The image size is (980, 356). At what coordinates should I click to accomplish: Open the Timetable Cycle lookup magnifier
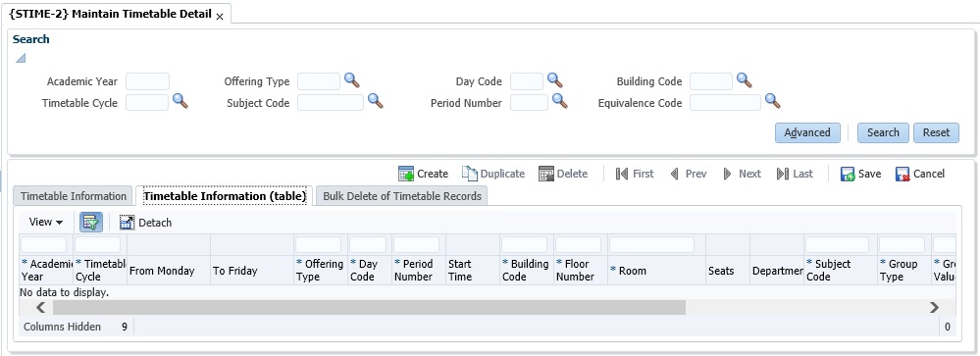(x=181, y=101)
